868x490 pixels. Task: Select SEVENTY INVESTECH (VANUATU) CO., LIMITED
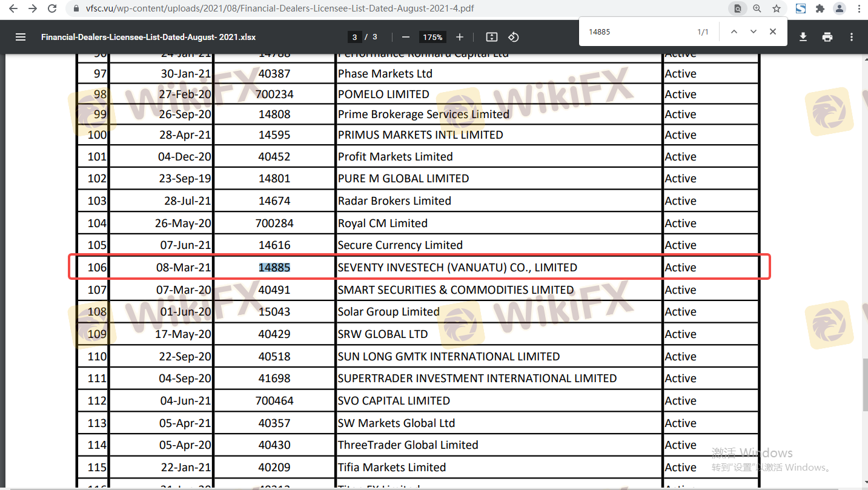coord(457,268)
